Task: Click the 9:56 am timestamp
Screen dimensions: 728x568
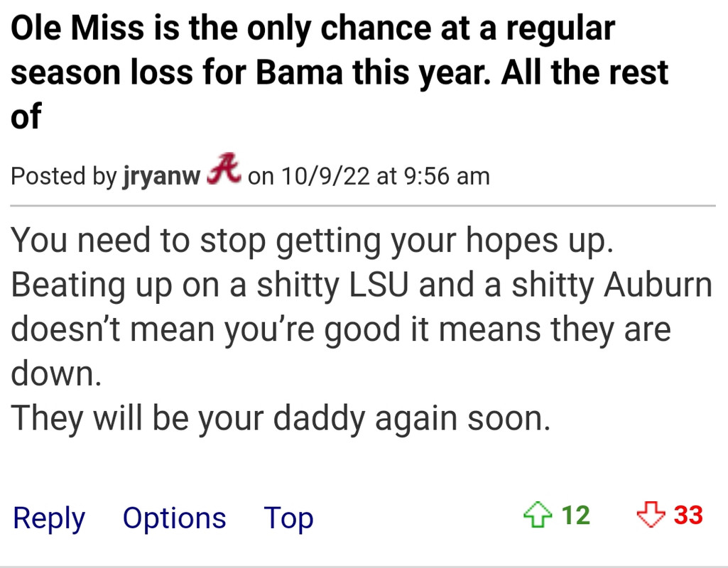Action: pos(447,176)
